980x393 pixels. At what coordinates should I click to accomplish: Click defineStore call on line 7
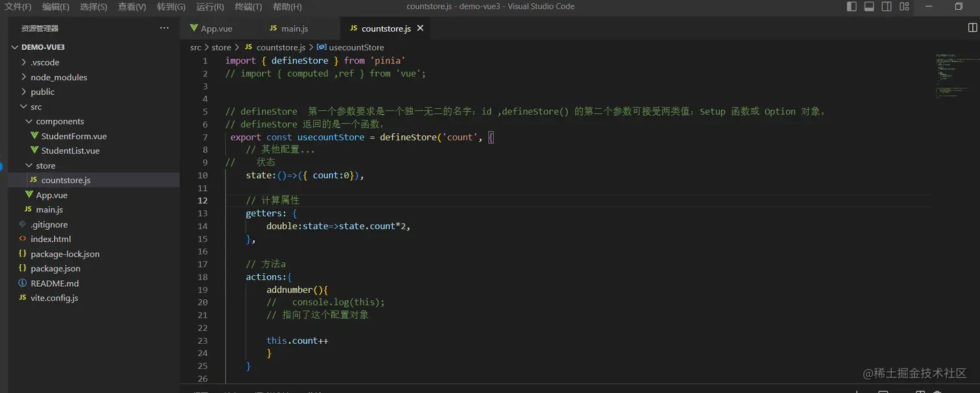pos(408,137)
